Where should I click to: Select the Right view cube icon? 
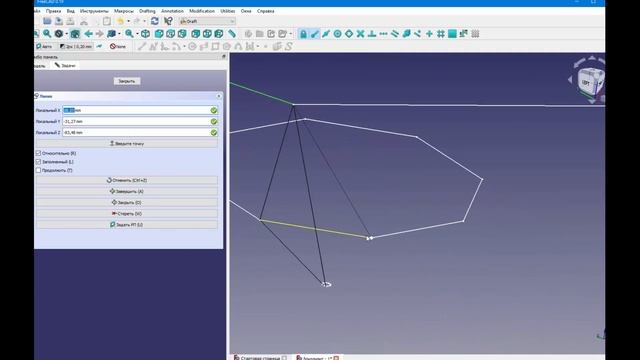pyautogui.click(x=182, y=34)
